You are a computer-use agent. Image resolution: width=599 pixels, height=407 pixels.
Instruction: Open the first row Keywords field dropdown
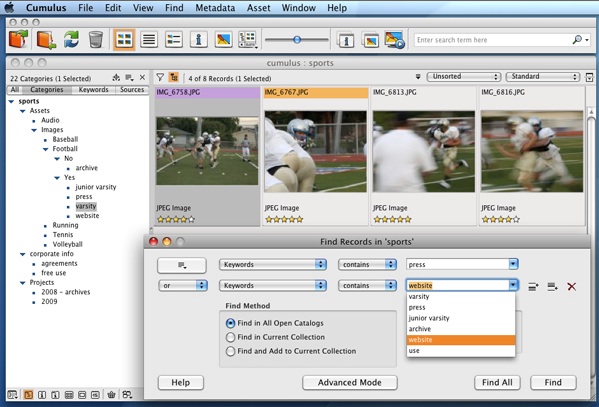point(273,264)
